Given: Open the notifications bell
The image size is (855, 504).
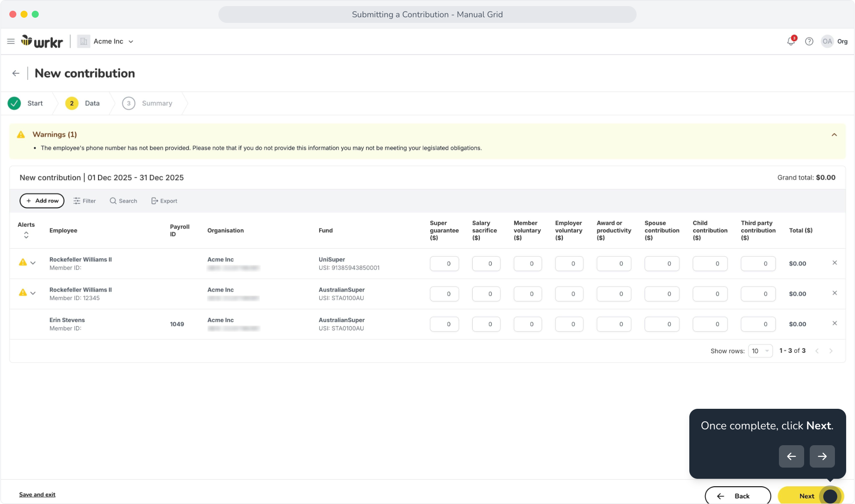Looking at the screenshot, I should tap(791, 41).
